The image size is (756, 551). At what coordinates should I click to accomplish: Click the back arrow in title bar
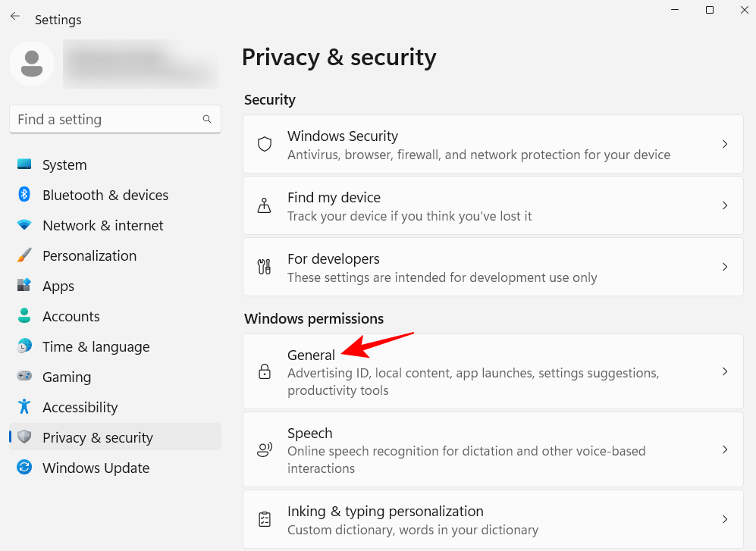15,16
